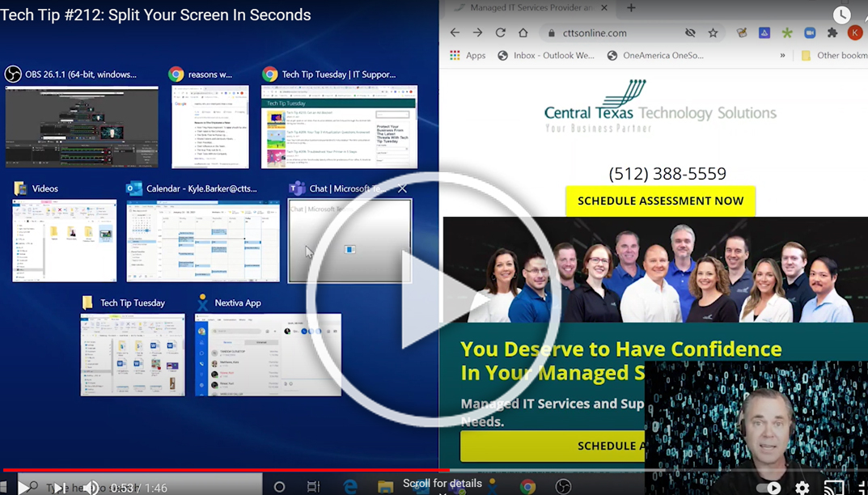868x495 pixels.
Task: Open the Other bookmarks folder
Action: click(834, 55)
